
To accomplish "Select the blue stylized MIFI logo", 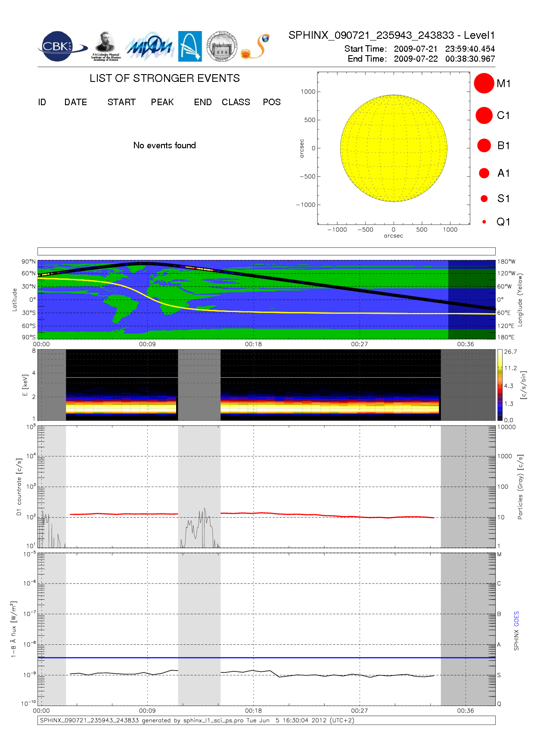I will point(149,47).
